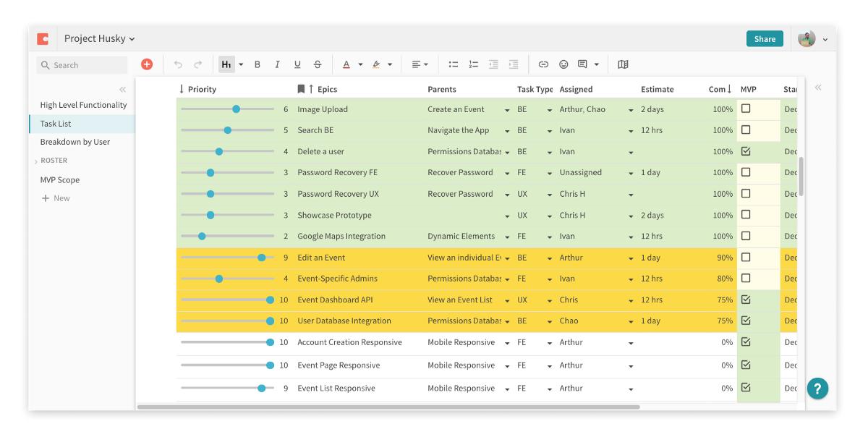868x445 pixels.
Task: Toggle underline formatting
Action: point(297,64)
